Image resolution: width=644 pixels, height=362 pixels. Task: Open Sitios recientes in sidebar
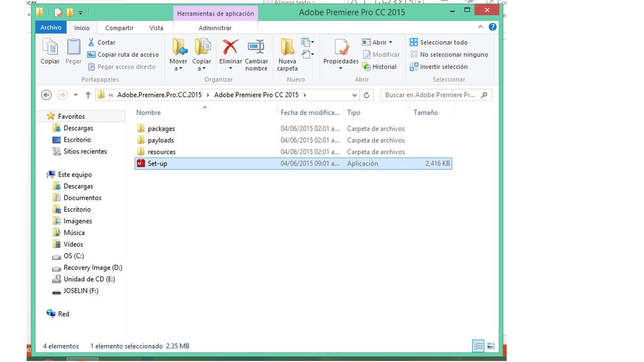pos(85,151)
